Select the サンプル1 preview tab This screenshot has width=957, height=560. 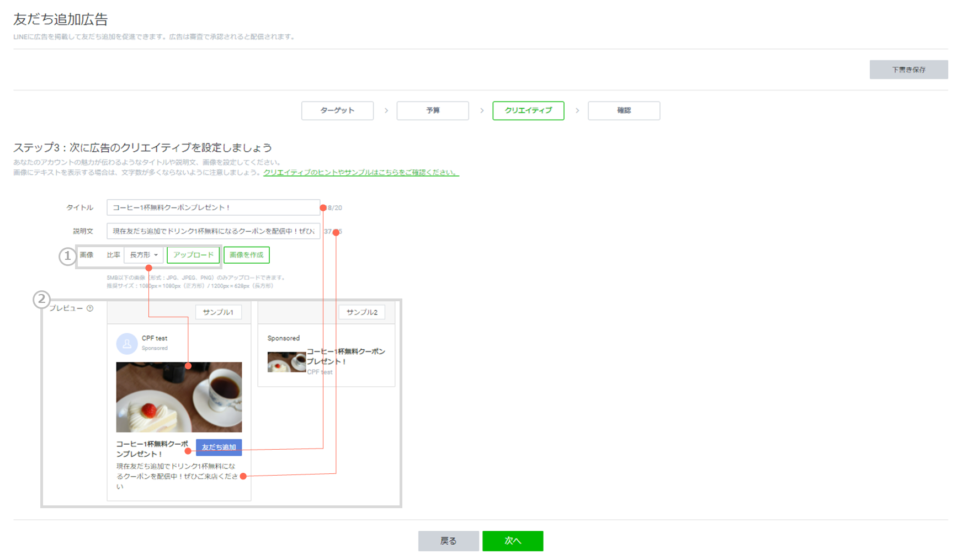218,312
